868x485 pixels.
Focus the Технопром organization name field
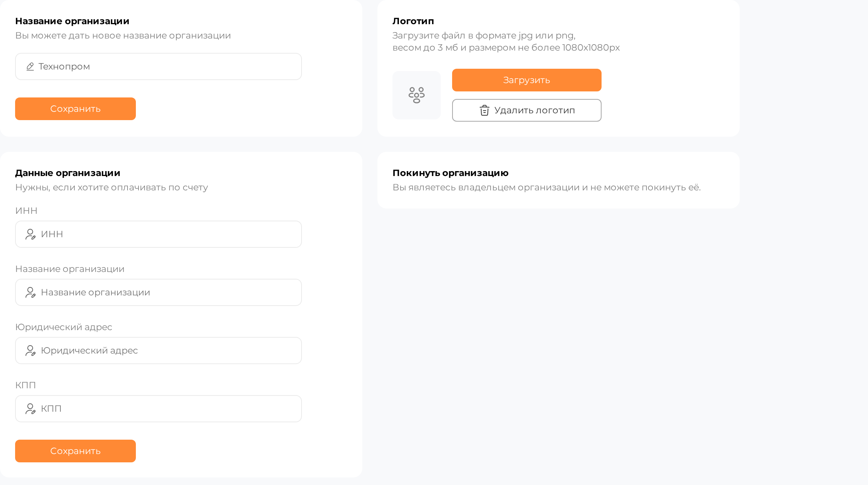(x=159, y=66)
